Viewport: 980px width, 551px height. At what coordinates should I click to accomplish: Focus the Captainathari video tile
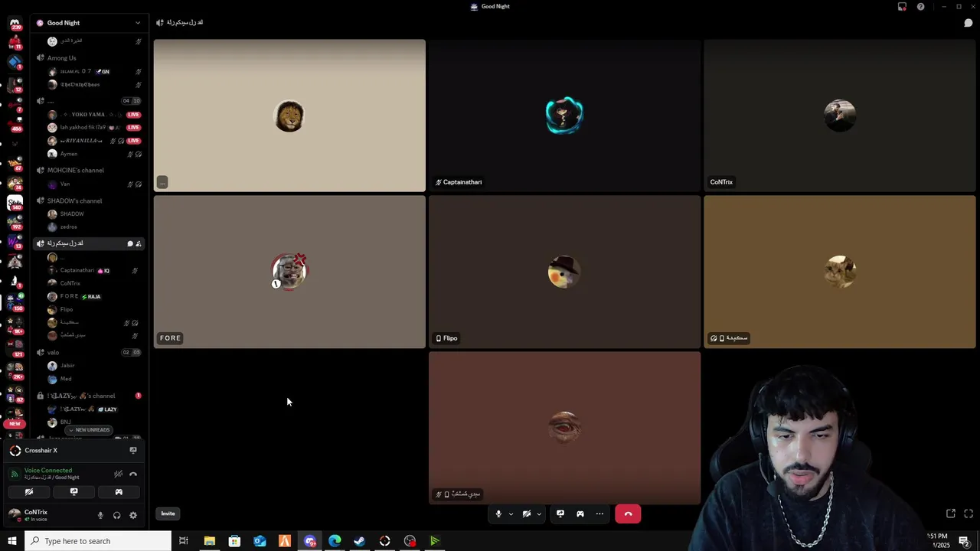point(564,116)
